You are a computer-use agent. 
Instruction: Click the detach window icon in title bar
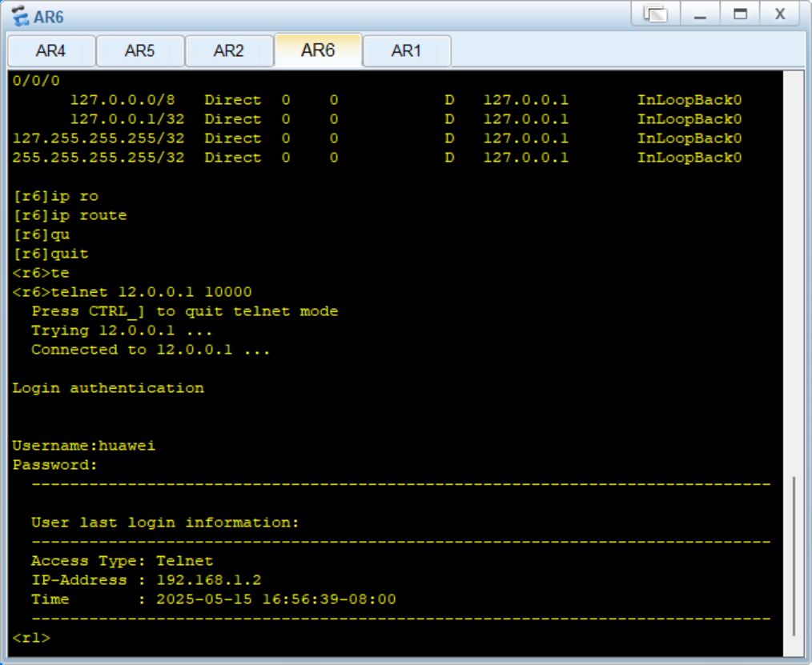pyautogui.click(x=656, y=14)
